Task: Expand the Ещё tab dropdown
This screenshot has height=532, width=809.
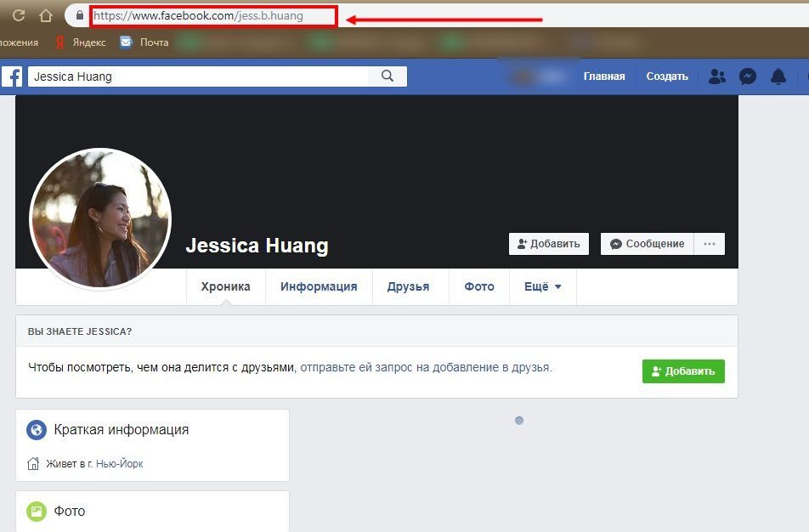Action: click(543, 286)
